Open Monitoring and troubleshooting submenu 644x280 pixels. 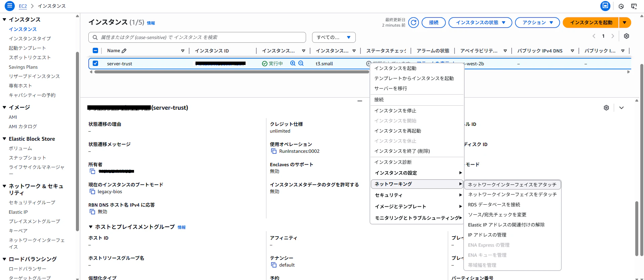click(x=417, y=218)
